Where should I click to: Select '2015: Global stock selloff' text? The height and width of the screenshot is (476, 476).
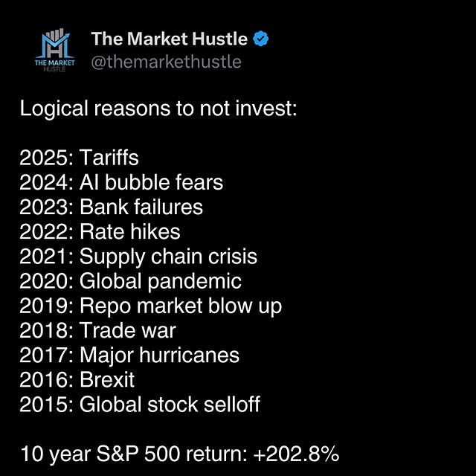tap(140, 405)
